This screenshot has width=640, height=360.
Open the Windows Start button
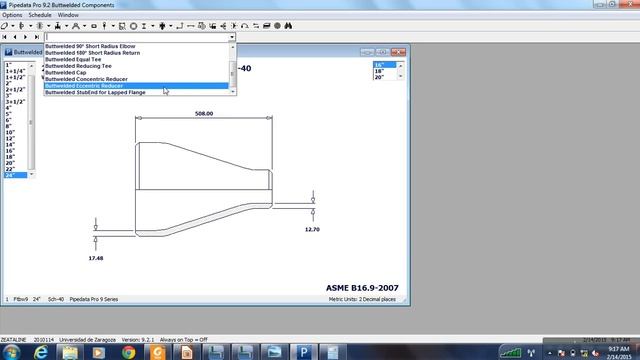coord(11,352)
